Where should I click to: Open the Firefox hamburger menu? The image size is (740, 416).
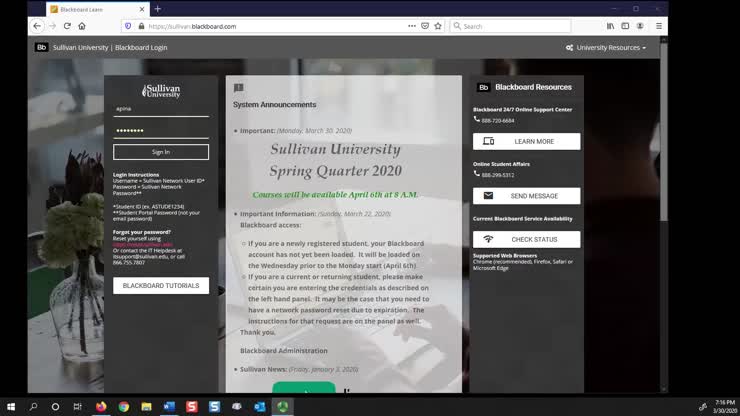[x=659, y=26]
